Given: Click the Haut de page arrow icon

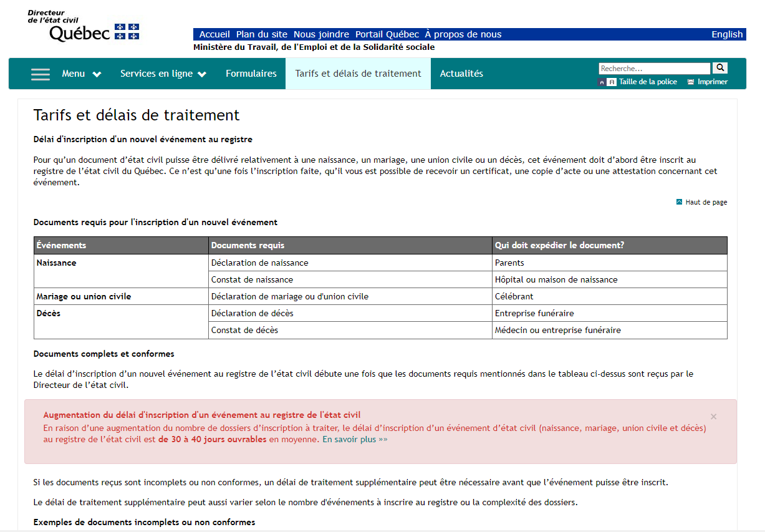Looking at the screenshot, I should tap(680, 202).
